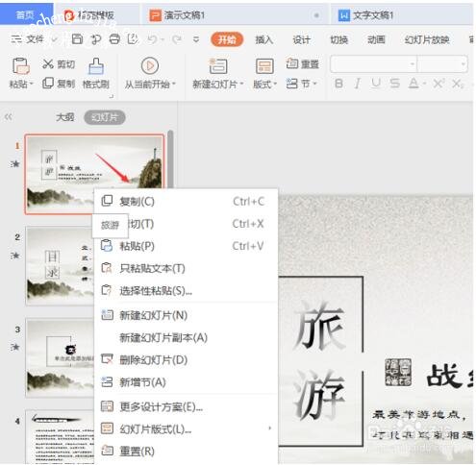
Task: Click the Print icon in quick toolbar
Action: click(x=114, y=39)
